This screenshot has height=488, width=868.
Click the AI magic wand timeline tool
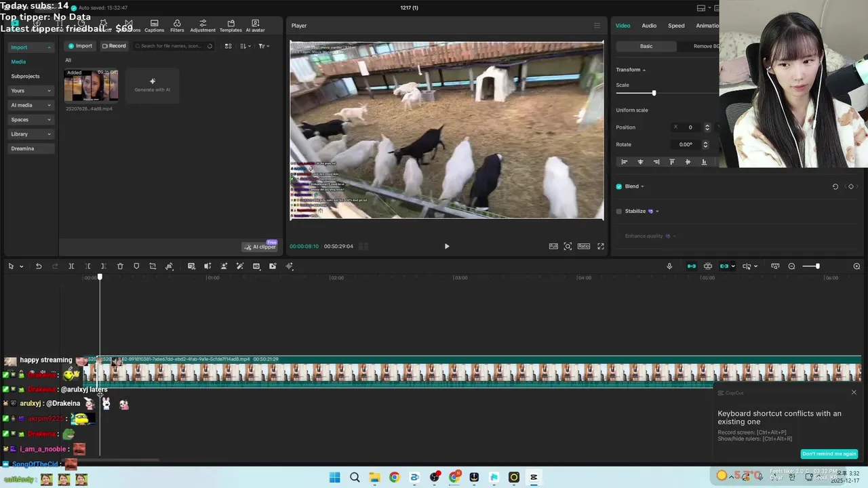point(240,266)
